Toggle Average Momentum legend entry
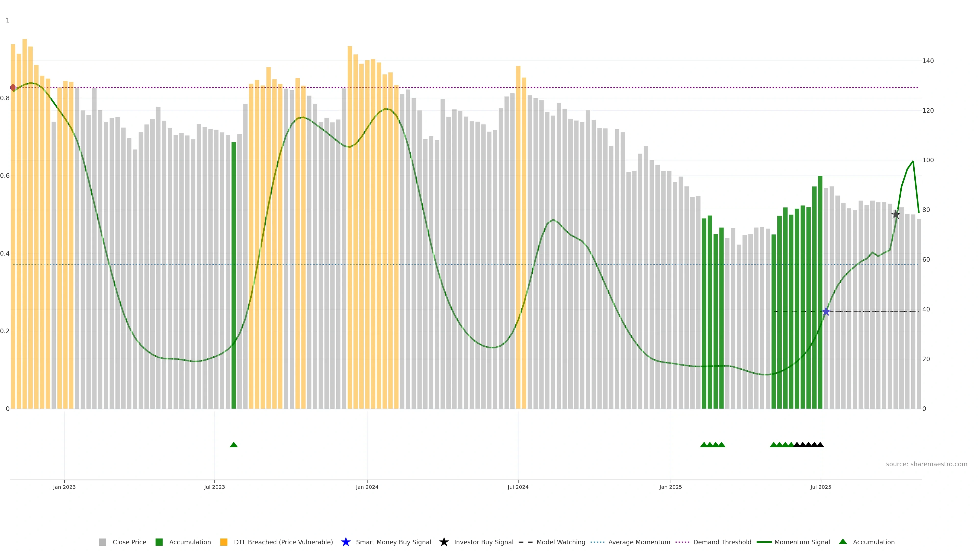The width and height of the screenshot is (980, 551). click(639, 542)
